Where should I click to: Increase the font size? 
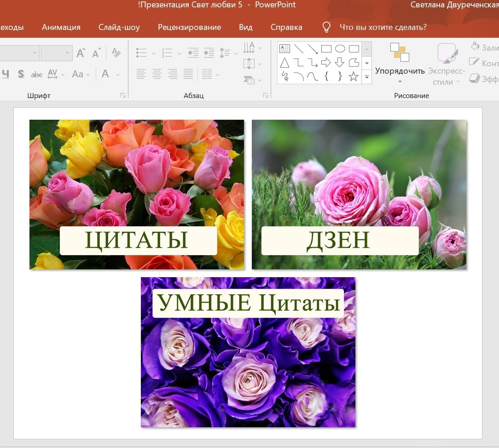pyautogui.click(x=81, y=53)
